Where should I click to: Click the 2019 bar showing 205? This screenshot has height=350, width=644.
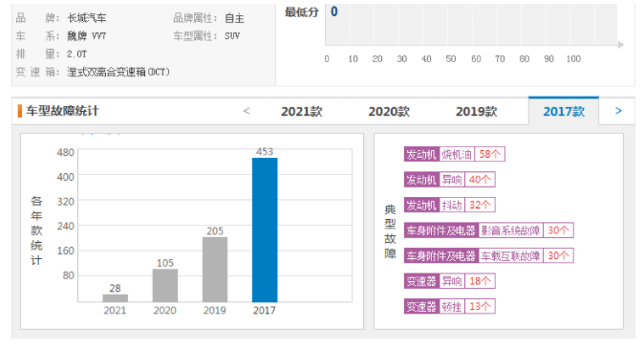pos(215,270)
